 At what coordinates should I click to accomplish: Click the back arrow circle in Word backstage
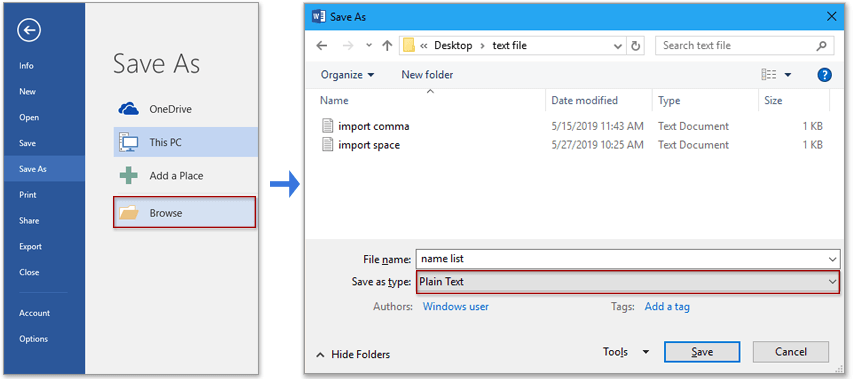pyautogui.click(x=28, y=31)
